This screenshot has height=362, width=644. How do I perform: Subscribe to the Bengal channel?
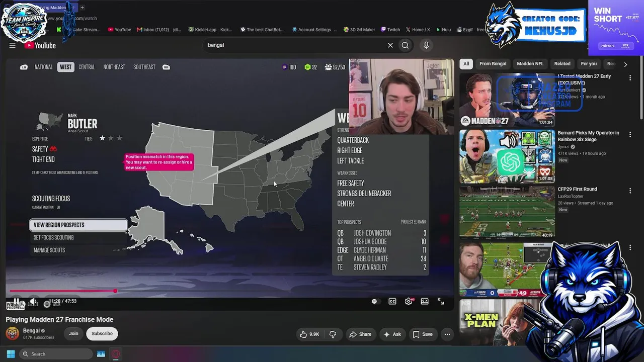(x=102, y=334)
